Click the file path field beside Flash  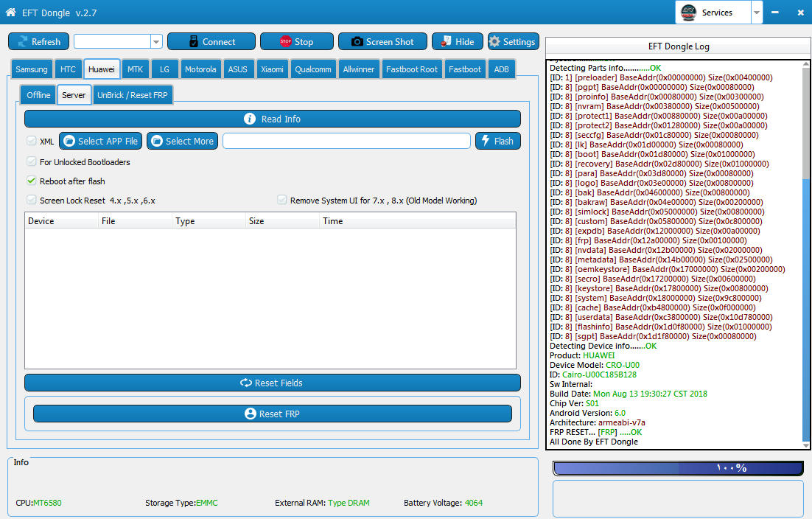click(x=346, y=141)
